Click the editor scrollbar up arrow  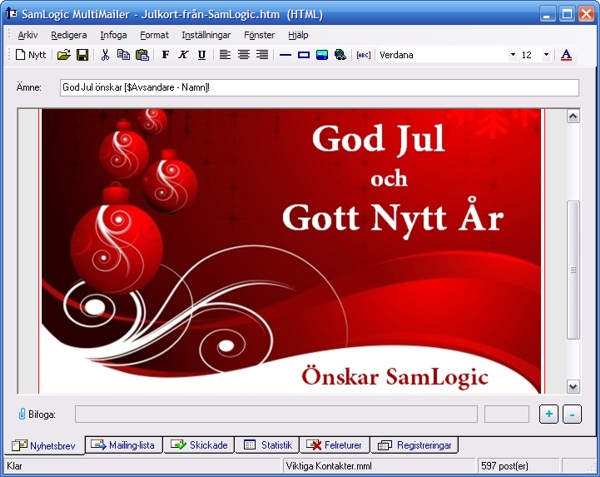573,116
